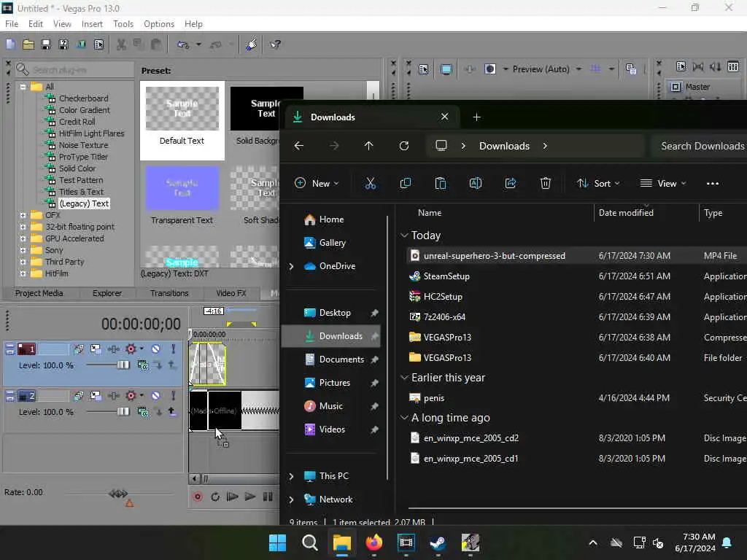Viewport: 747px width, 560px height.
Task: Click Rename icon in File Explorer toolbar
Action: [476, 183]
